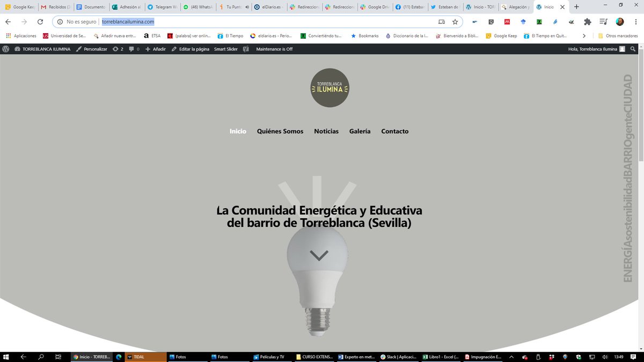Open Otros marcadores folder

(x=618, y=36)
